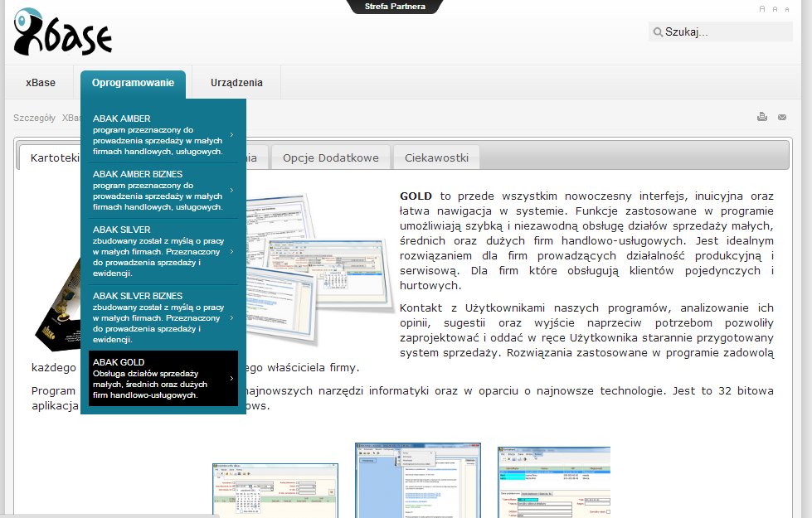The width and height of the screenshot is (812, 518).
Task: Expand the ABAK AMBER submenu arrow
Action: point(231,135)
